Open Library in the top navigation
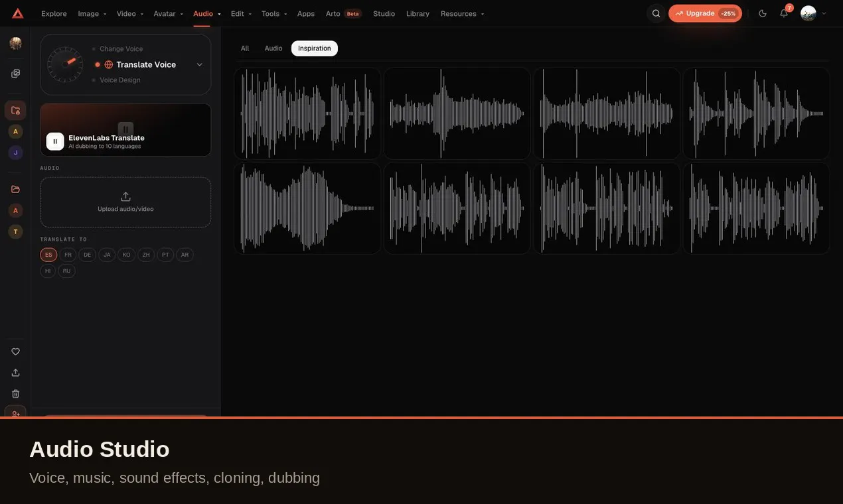Screen dimensions: 843x504 pos(418,13)
